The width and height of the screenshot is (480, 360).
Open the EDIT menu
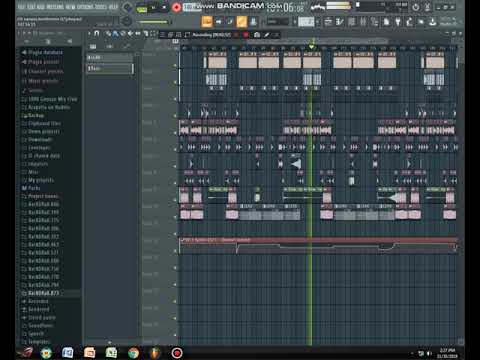tap(31, 7)
